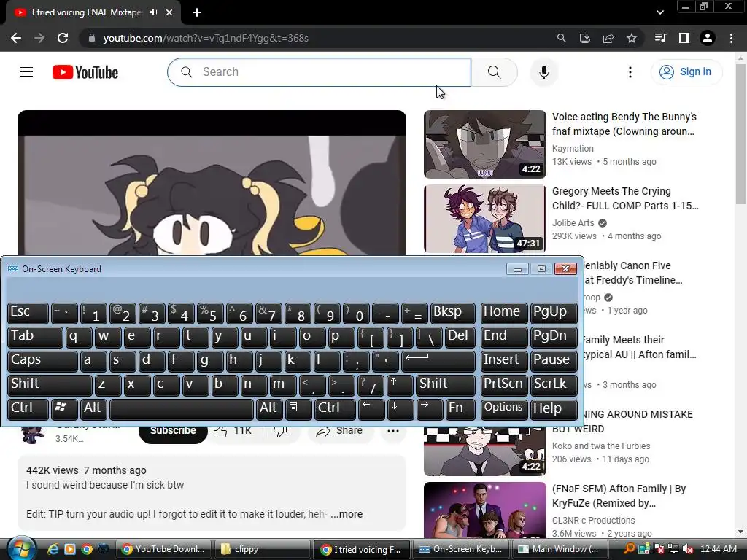Click the browser forward arrow
The height and width of the screenshot is (560, 747).
(x=39, y=38)
